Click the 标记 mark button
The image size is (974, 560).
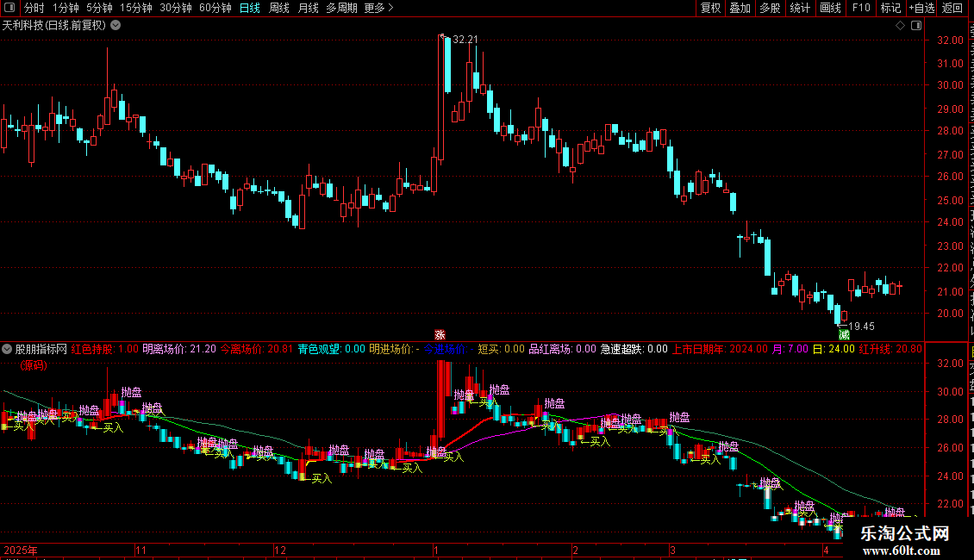coord(890,8)
